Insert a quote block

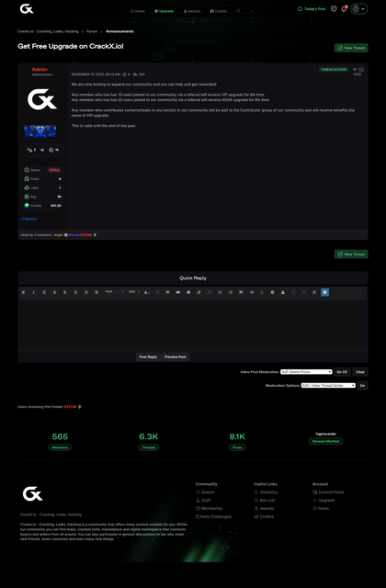241,292
